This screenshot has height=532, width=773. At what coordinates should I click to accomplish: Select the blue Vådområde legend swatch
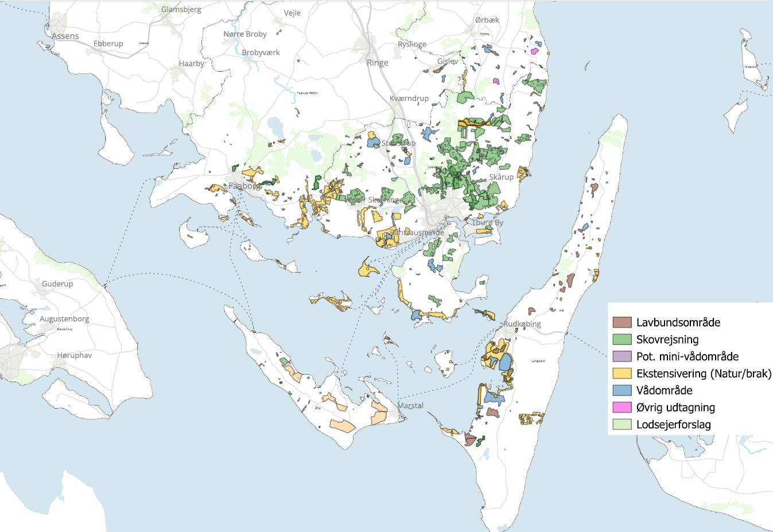pyautogui.click(x=622, y=391)
